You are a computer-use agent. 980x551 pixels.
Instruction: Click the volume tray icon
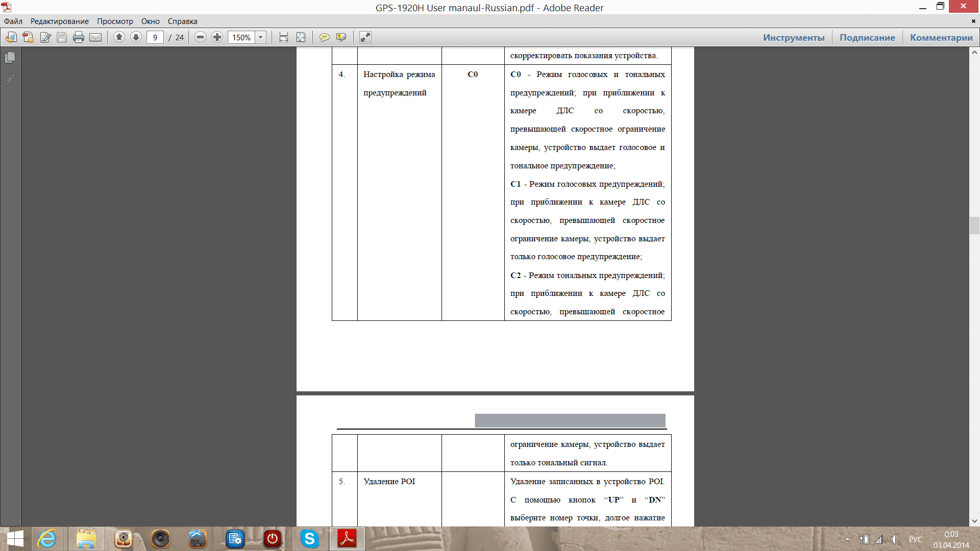[x=895, y=539]
